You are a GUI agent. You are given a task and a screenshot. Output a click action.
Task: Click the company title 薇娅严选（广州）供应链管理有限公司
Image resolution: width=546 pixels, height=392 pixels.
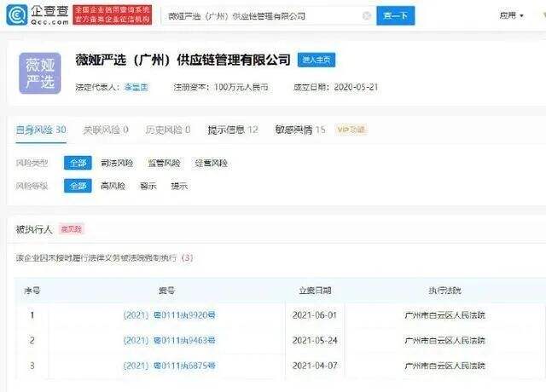pos(183,60)
